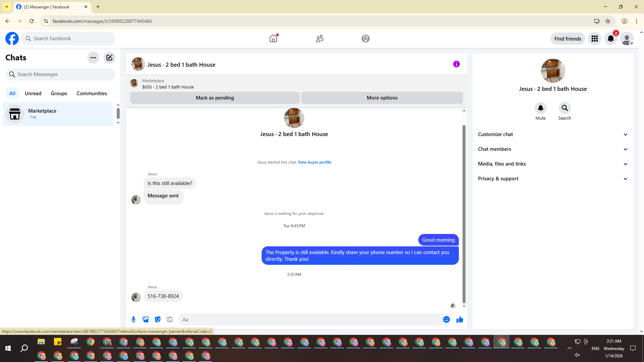Image resolution: width=644 pixels, height=362 pixels.
Task: Click the conversation vertical scrollbar
Action: pos(464,215)
